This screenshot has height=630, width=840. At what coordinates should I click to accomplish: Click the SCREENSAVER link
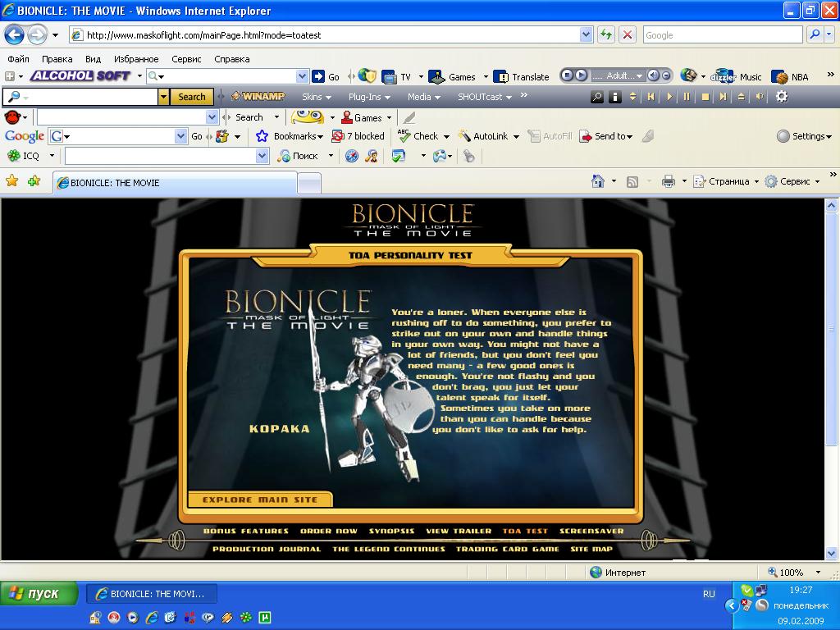[x=591, y=531]
